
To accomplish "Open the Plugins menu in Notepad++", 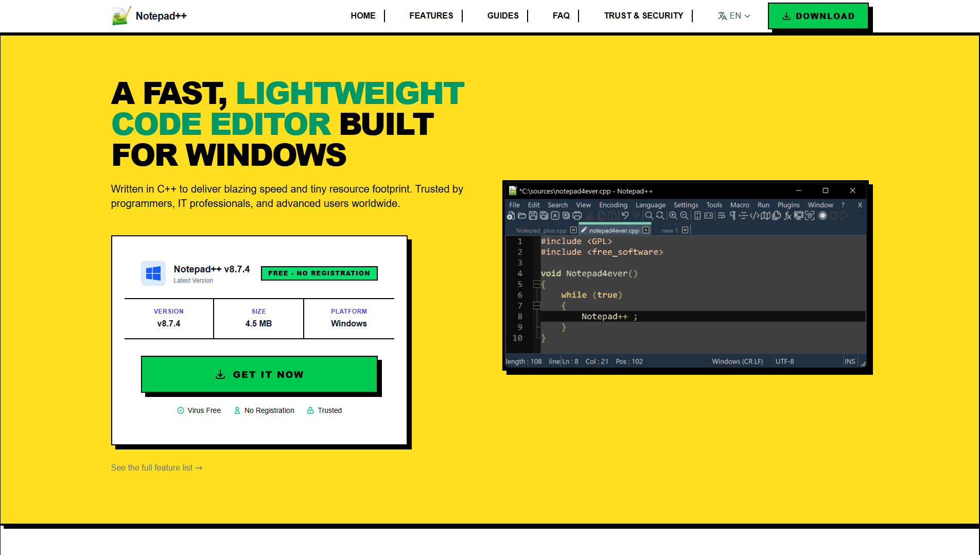I will coord(789,205).
